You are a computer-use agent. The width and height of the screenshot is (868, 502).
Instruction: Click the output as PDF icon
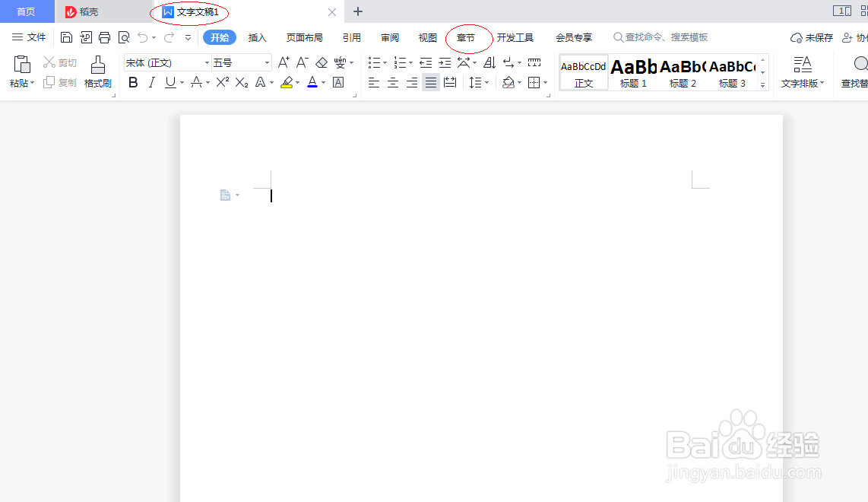click(86, 38)
